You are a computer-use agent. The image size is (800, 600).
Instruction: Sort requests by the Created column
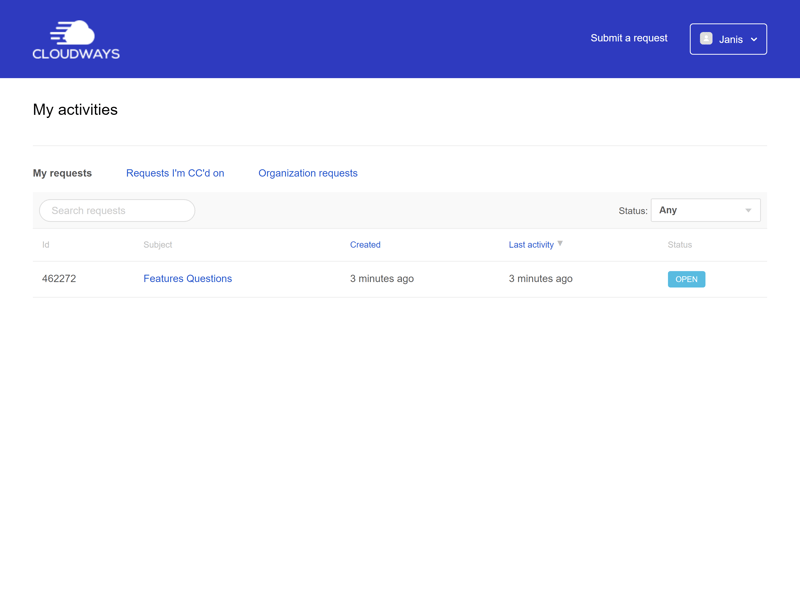pyautogui.click(x=365, y=245)
